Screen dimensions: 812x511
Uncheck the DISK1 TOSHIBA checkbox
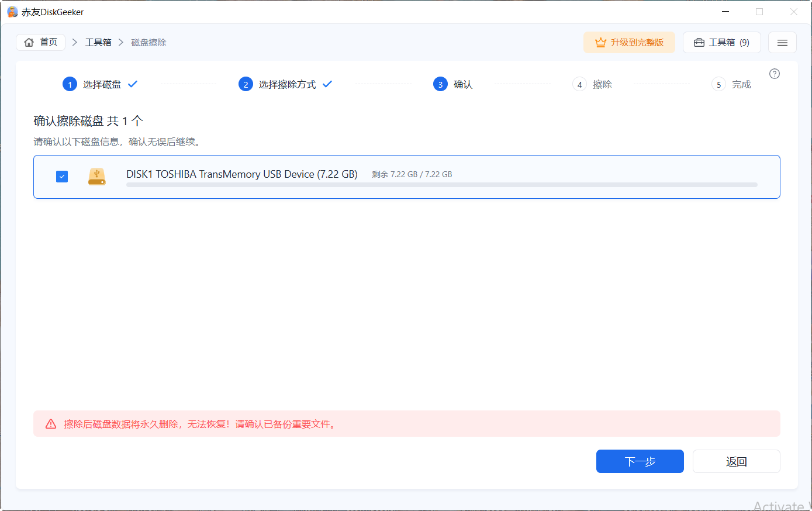pyautogui.click(x=62, y=177)
